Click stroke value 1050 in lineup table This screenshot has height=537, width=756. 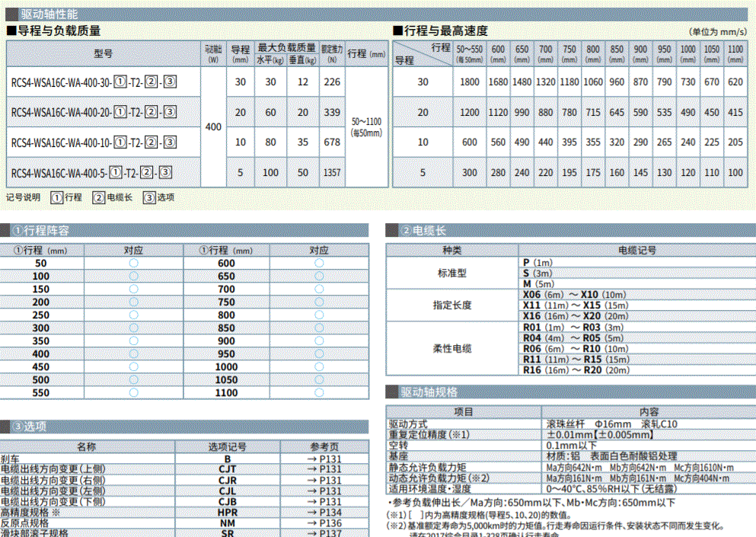tap(226, 380)
